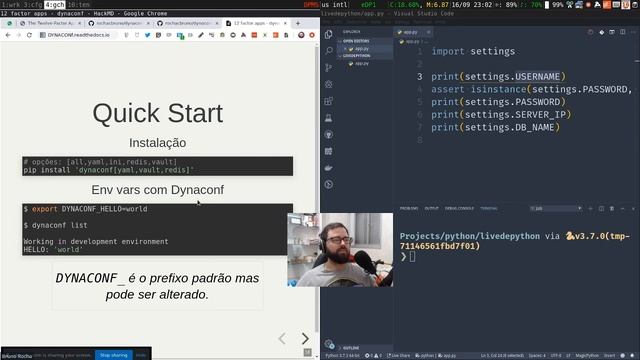Click the Python interpreter version in status bar

click(342, 356)
